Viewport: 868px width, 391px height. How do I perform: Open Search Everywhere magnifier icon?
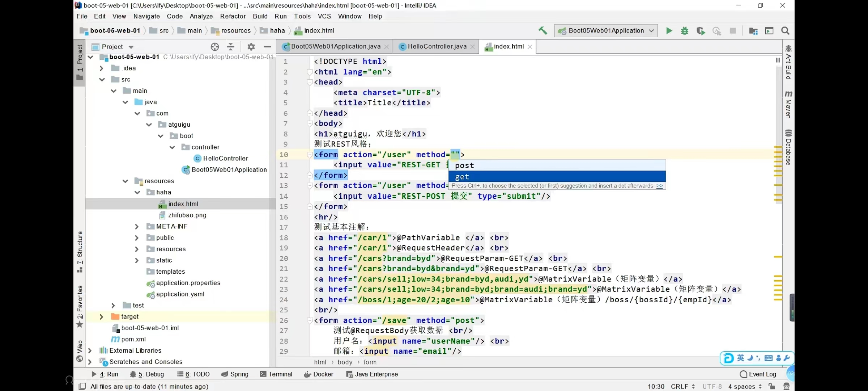[x=785, y=31]
